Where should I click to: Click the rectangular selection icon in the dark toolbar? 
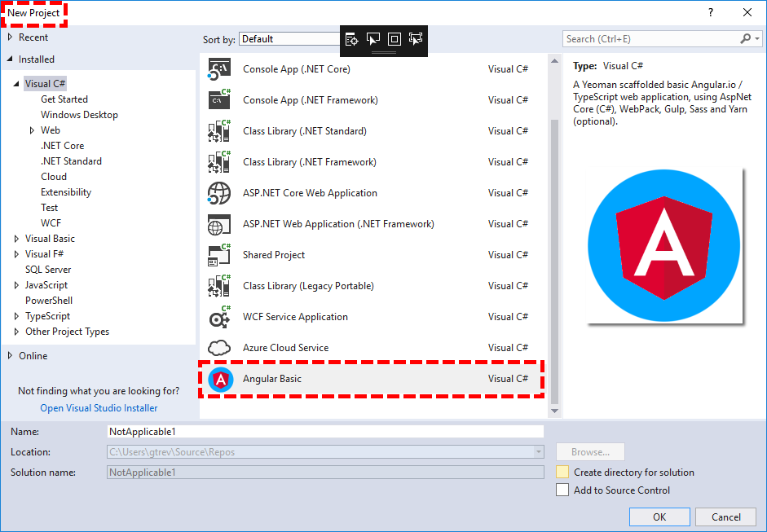point(395,38)
